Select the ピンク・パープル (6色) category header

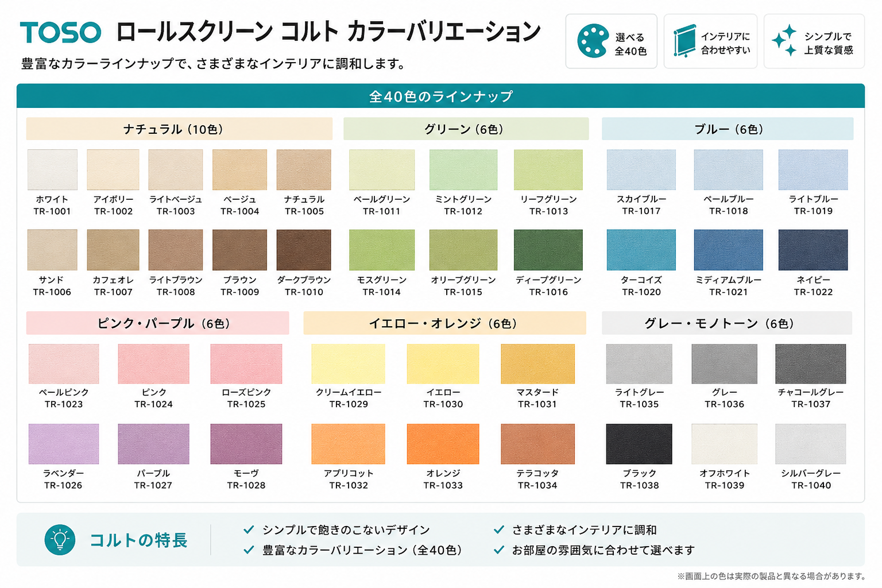click(157, 323)
